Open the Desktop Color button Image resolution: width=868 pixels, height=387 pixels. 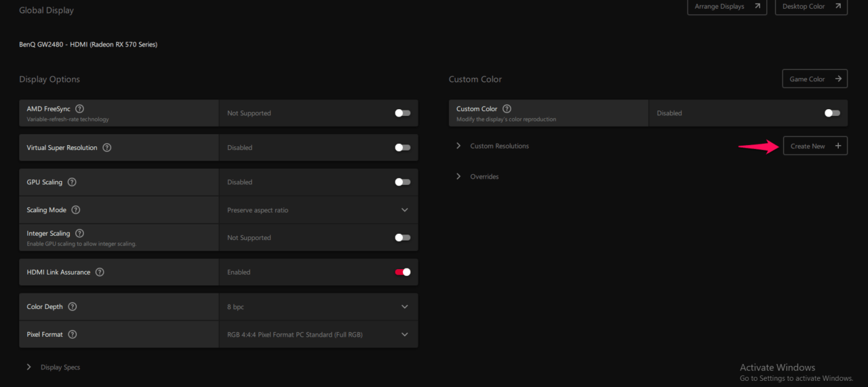coord(811,7)
